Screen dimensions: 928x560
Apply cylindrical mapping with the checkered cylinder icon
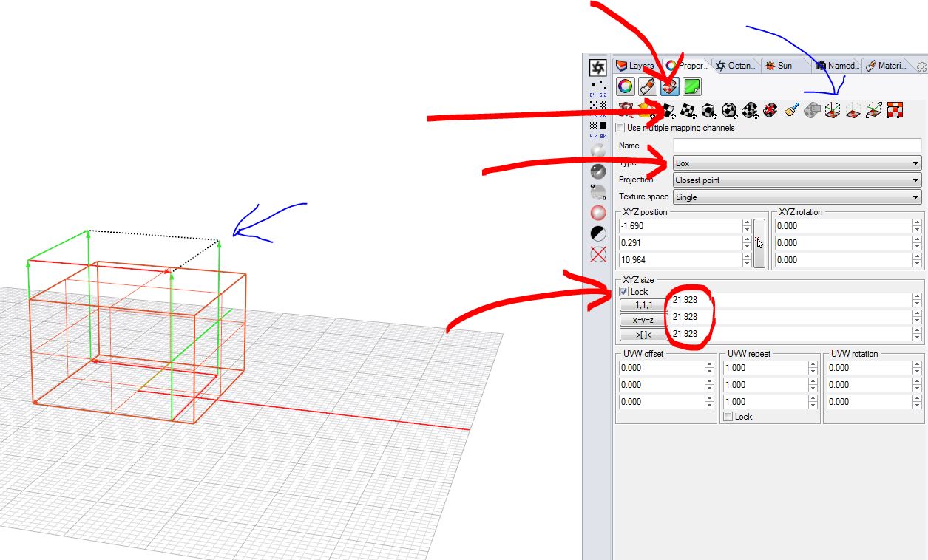(x=751, y=111)
